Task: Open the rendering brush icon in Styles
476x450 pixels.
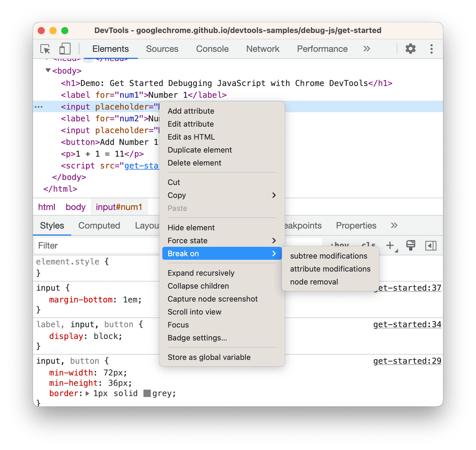Action: tap(411, 245)
